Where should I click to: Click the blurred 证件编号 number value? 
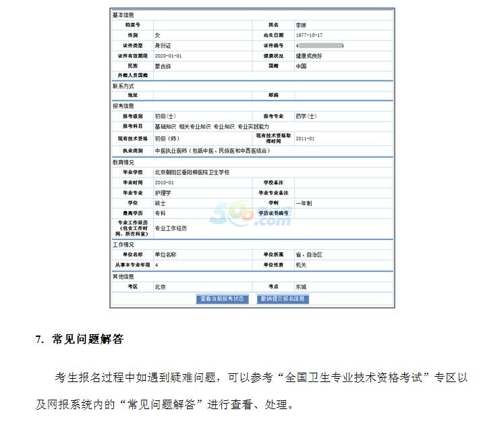320,46
